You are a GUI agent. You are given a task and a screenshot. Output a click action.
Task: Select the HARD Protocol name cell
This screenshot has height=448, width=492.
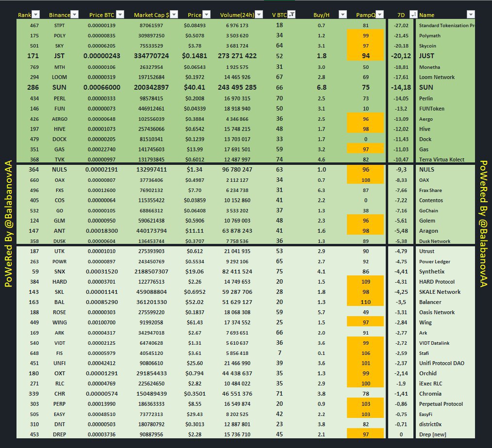tap(437, 282)
